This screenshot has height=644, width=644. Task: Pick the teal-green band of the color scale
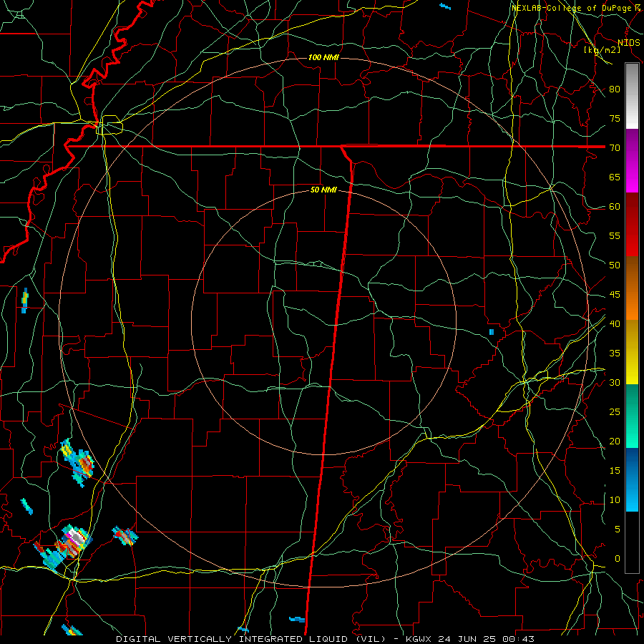tap(632, 416)
